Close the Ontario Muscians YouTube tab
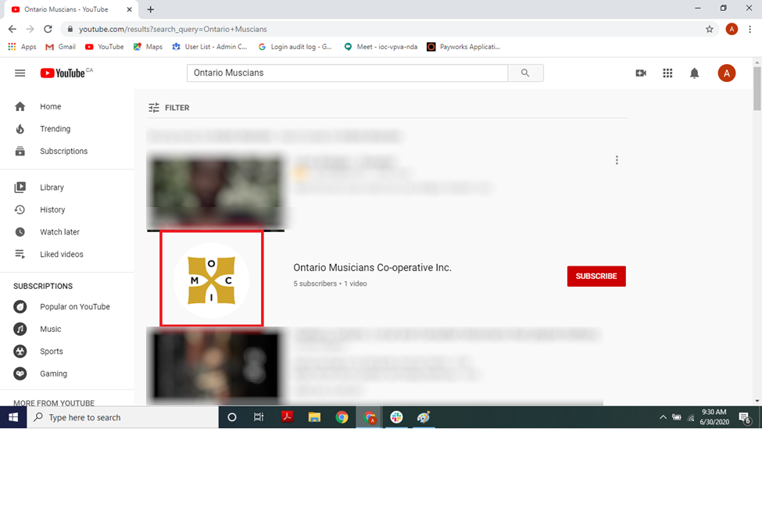The height and width of the screenshot is (532, 762). [129, 9]
